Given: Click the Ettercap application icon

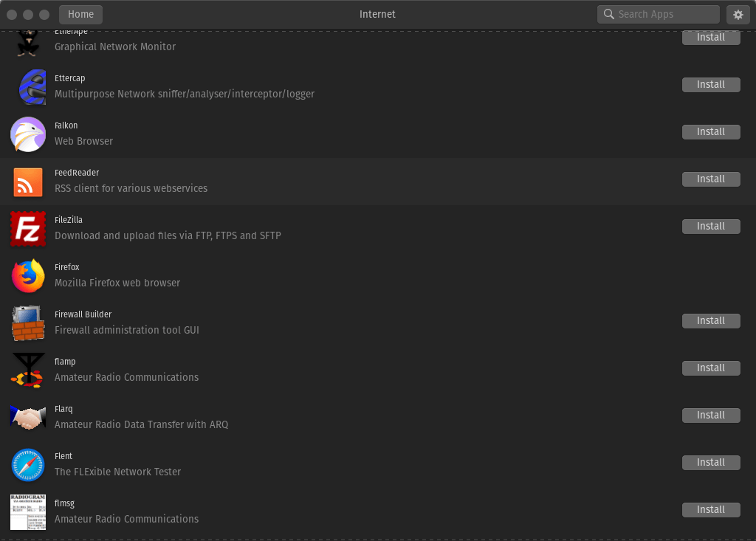Looking at the screenshot, I should click(27, 86).
